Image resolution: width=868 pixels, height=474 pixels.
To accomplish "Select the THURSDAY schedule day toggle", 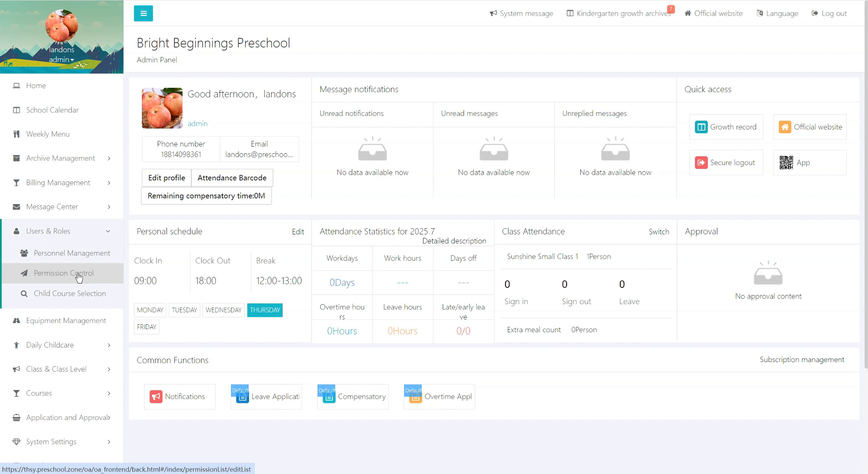I will click(264, 310).
